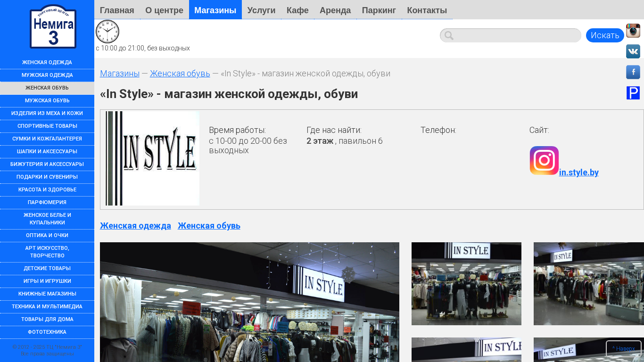Click the page heading «In Style» title
This screenshot has width=644, height=362.
pyautogui.click(x=229, y=94)
